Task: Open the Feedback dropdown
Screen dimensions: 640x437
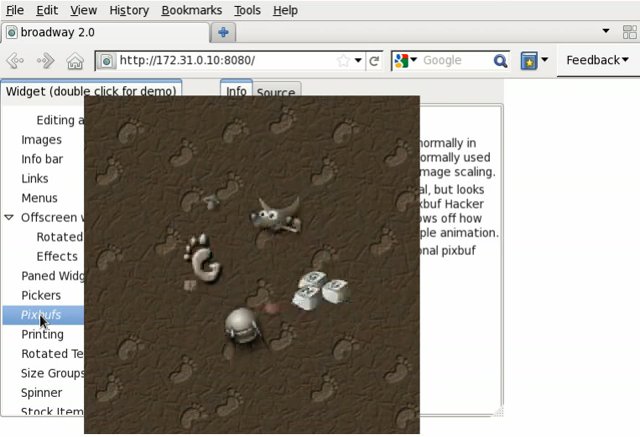Action: coord(597,60)
